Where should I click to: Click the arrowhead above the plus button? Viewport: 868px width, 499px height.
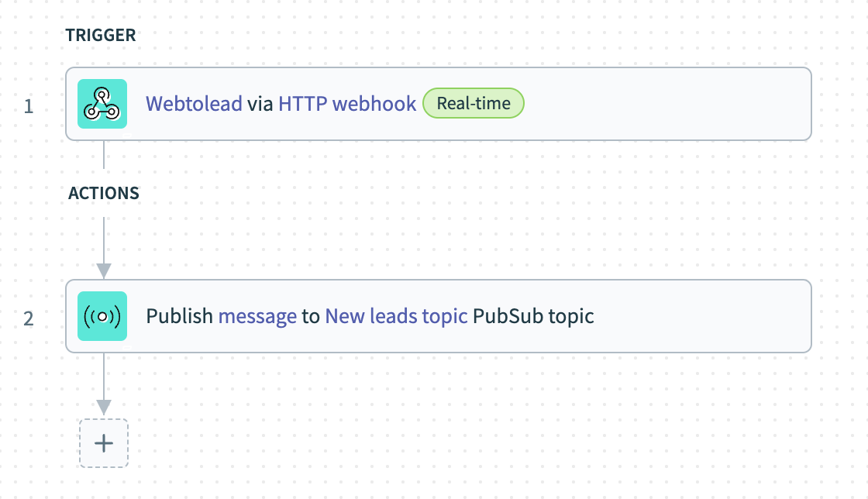[x=103, y=407]
